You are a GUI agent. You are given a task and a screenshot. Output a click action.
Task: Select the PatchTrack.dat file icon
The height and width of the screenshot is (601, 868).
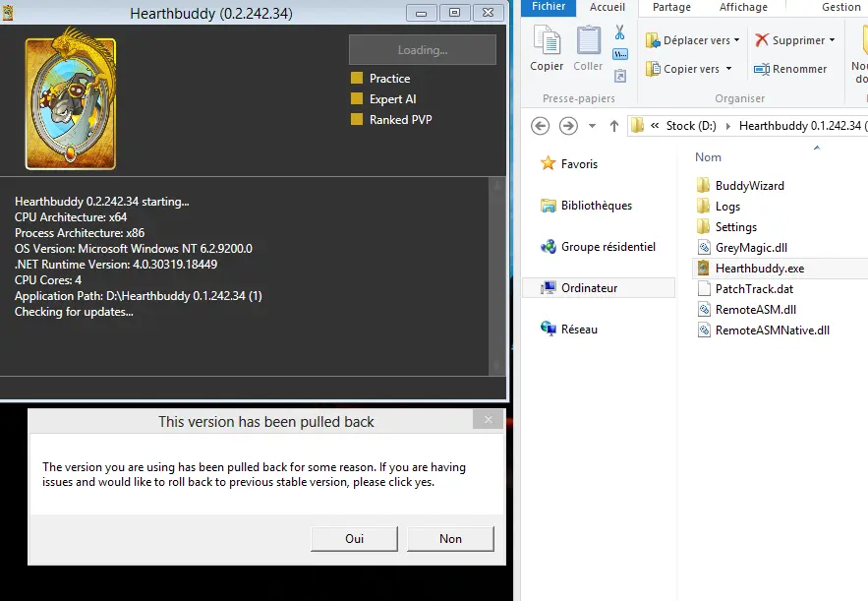pos(704,288)
